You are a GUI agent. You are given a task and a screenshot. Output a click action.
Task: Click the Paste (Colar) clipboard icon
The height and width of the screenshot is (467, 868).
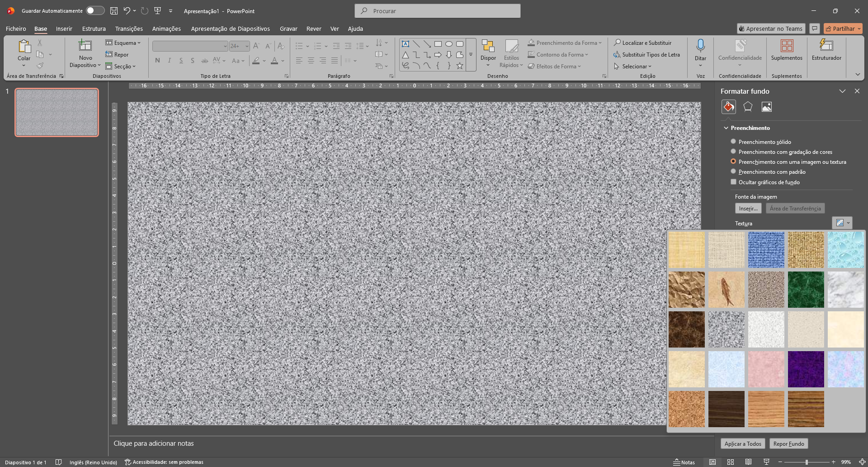24,46
